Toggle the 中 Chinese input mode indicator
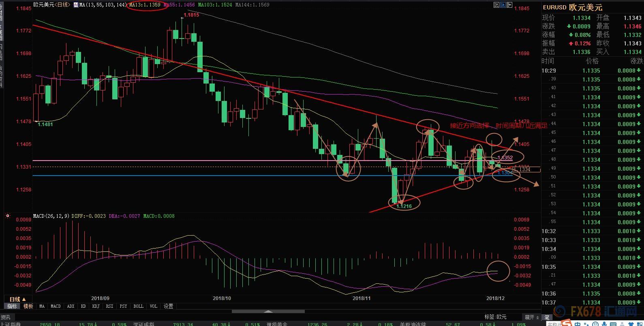Image resolution: width=644 pixels, height=326 pixels. (x=578, y=324)
